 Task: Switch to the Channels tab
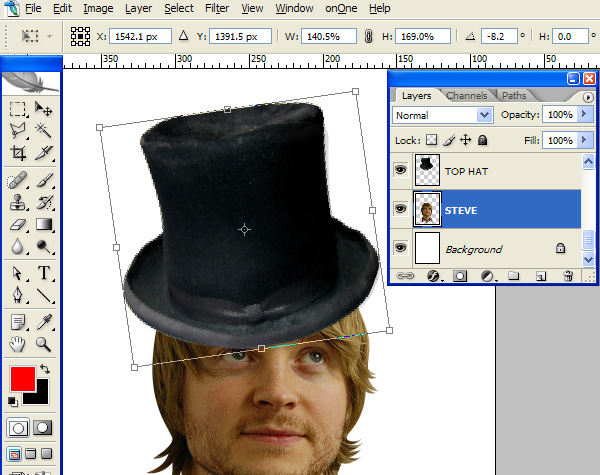click(x=467, y=95)
